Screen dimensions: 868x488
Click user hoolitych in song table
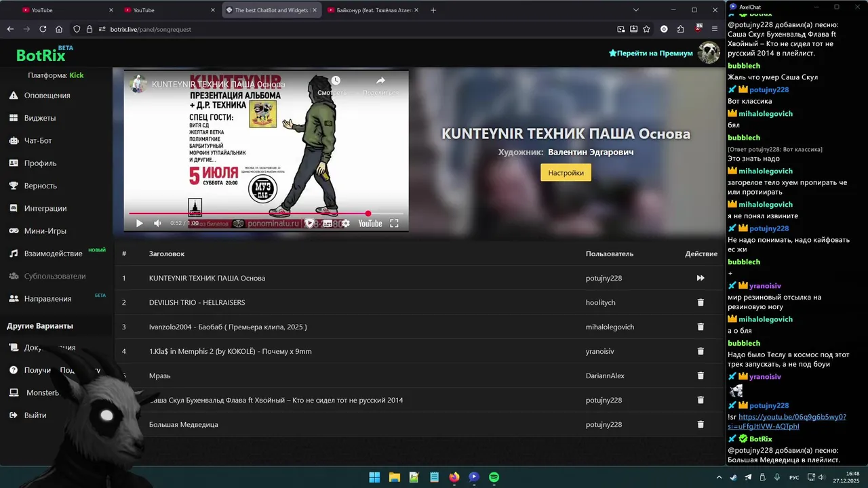[x=601, y=302]
